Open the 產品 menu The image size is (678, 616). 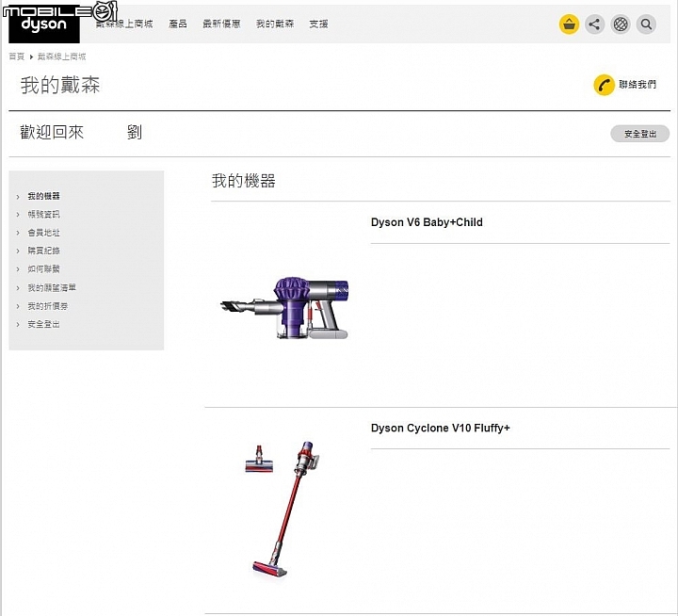click(178, 24)
